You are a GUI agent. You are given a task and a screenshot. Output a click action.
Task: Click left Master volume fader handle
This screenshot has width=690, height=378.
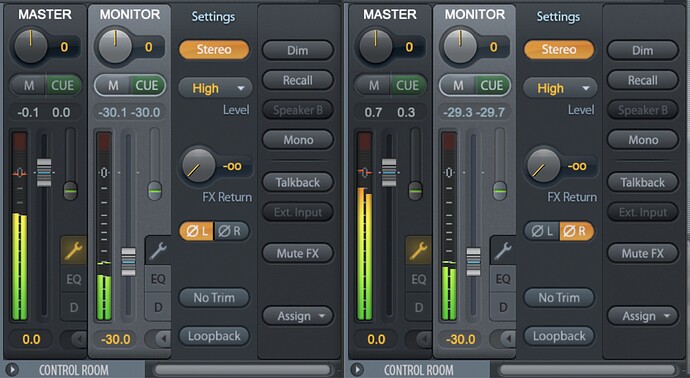tap(44, 172)
